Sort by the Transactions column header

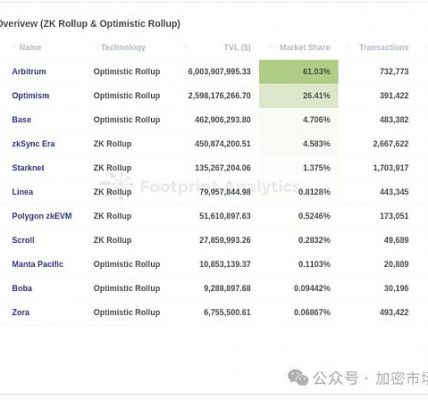click(x=384, y=47)
